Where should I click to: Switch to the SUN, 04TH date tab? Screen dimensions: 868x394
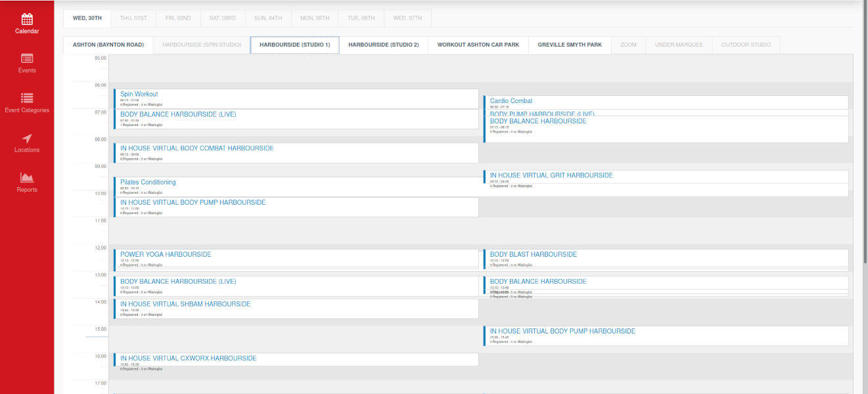point(269,18)
